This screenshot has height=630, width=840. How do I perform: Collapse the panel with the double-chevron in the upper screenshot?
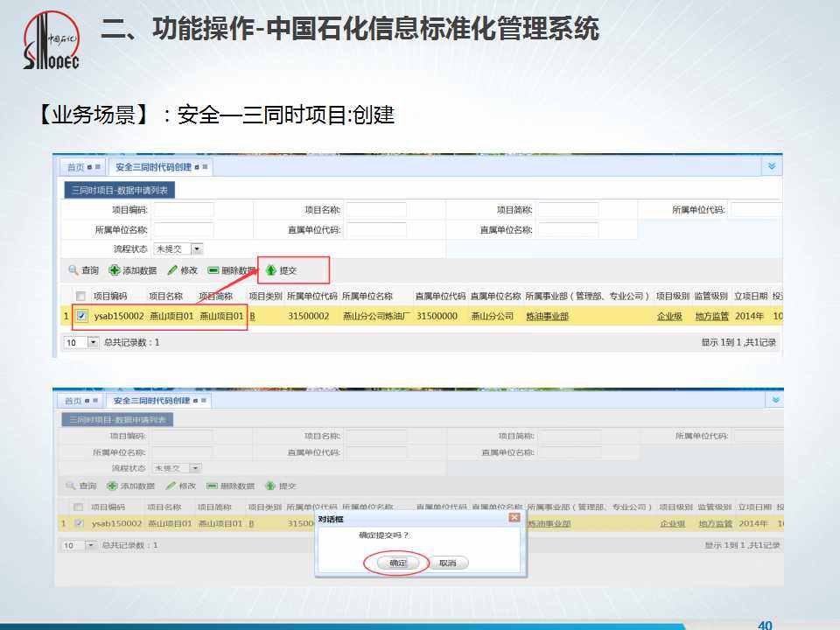click(772, 166)
